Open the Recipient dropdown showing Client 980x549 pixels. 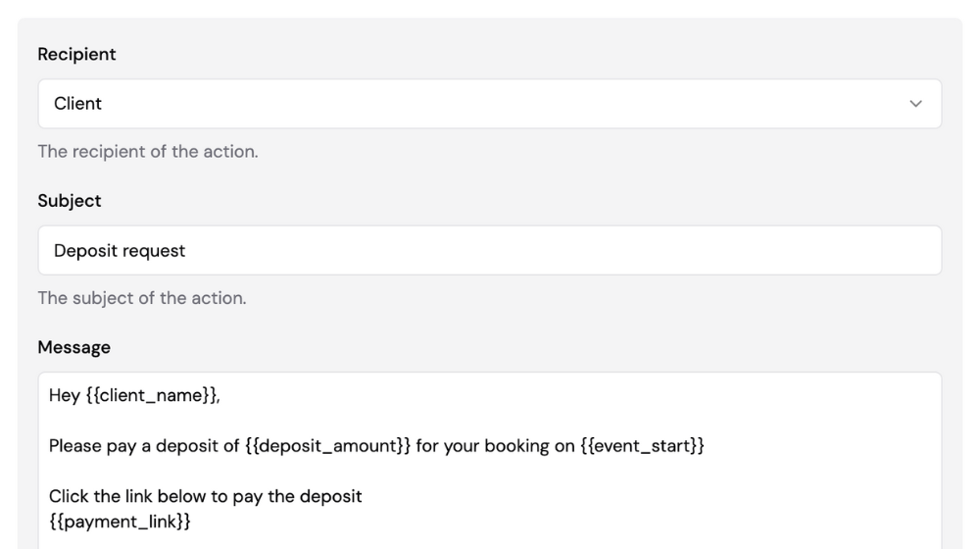[x=489, y=104]
